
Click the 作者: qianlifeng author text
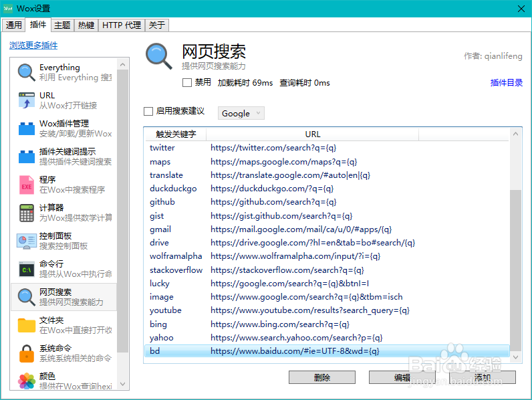pyautogui.click(x=493, y=56)
